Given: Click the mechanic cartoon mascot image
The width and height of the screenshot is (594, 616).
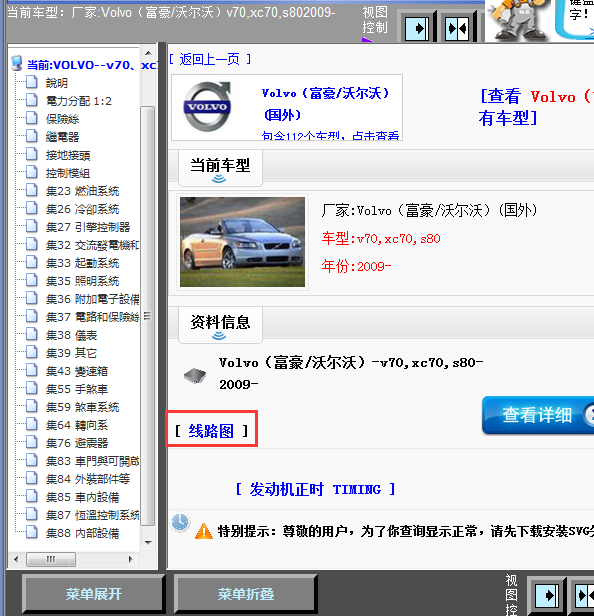Looking at the screenshot, I should [518, 20].
